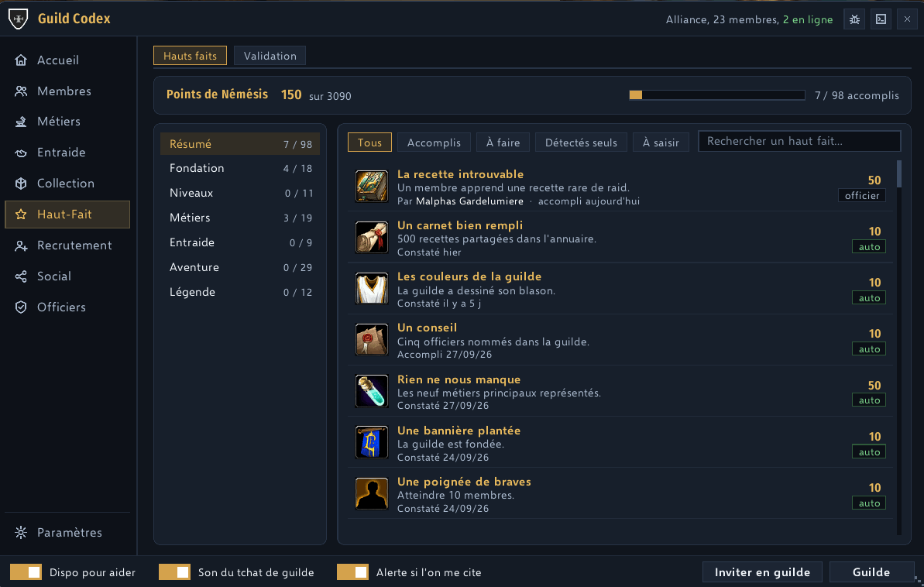Screen dimensions: 924x587
Task: Click the Points de Némésis progress bar
Action: point(717,95)
